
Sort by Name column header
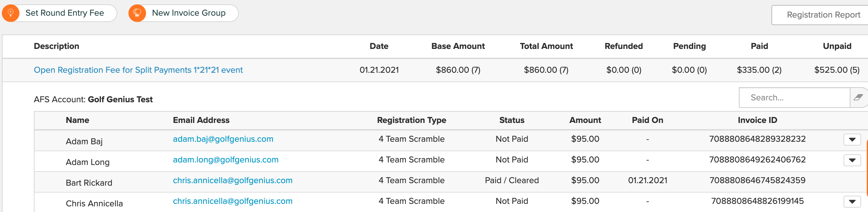pyautogui.click(x=77, y=120)
